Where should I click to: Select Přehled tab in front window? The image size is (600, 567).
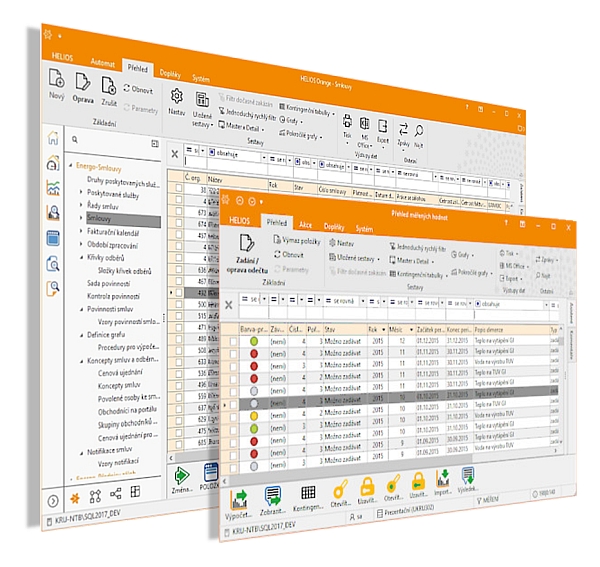tap(277, 223)
